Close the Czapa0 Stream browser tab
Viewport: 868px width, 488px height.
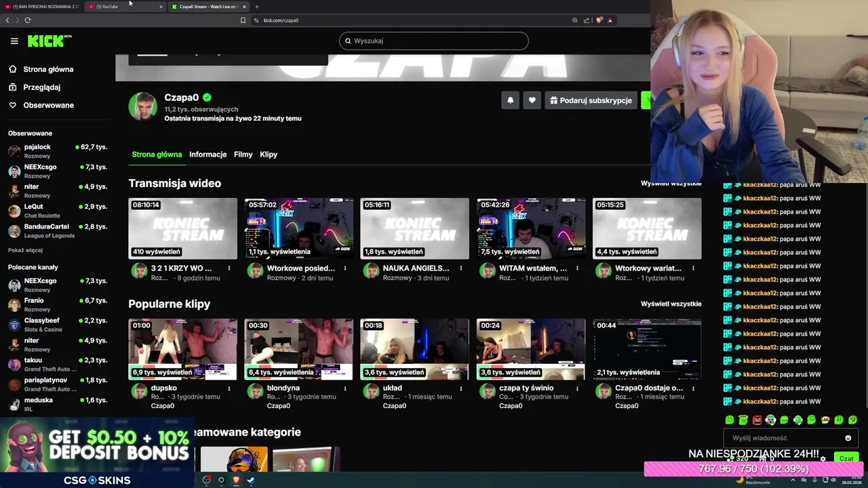(244, 7)
